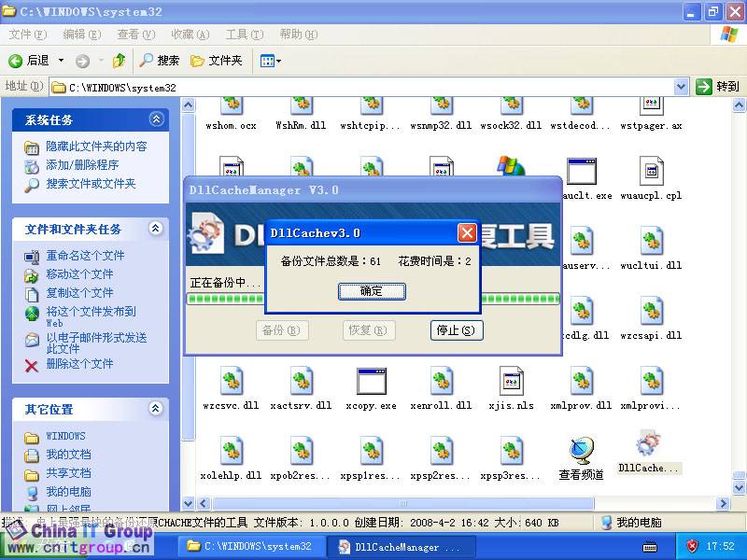Open 共享文档 in 其它位置
This screenshot has width=747, height=560.
[68, 473]
